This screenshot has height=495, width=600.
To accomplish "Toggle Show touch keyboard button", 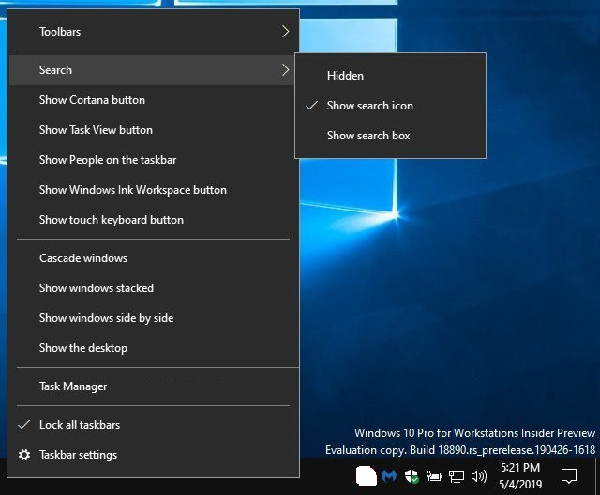I will (x=153, y=220).
